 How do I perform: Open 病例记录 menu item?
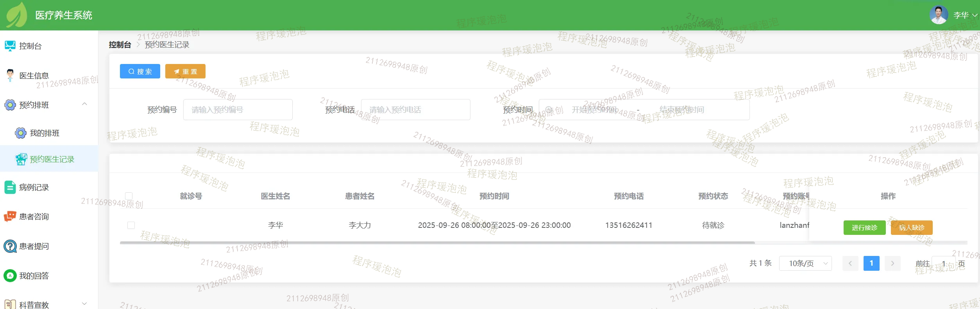(49, 187)
